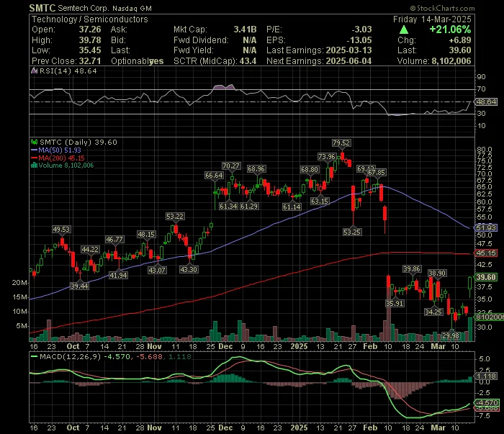This screenshot has height=434, width=504.
Task: Click the SMTC (Daily) candlestick legend icon
Action: pos(34,142)
